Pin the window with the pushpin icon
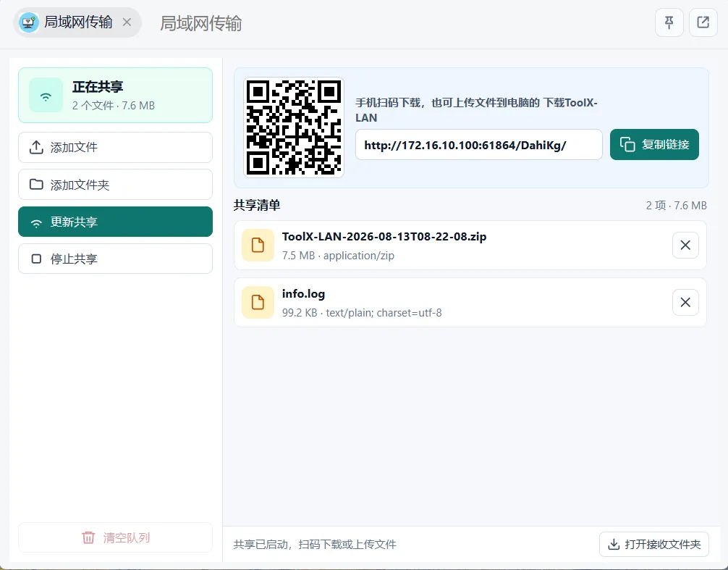Viewport: 728px width, 570px height. [x=669, y=22]
